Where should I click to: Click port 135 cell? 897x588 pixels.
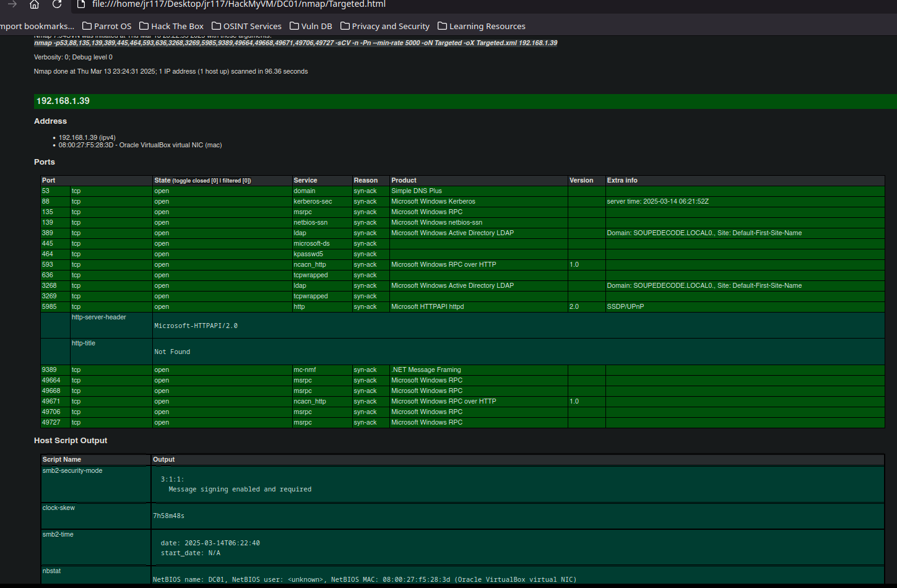pos(55,212)
